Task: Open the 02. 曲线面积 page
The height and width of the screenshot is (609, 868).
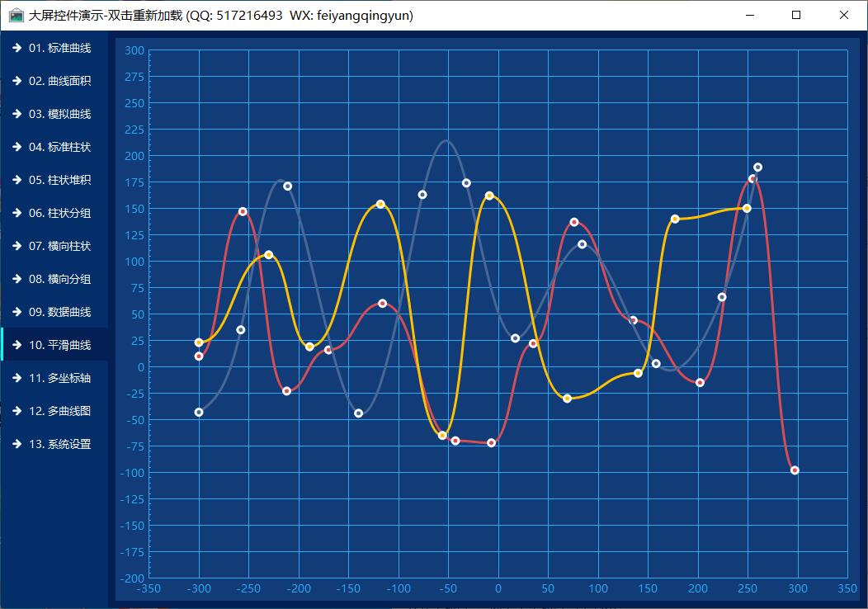Action: click(59, 81)
